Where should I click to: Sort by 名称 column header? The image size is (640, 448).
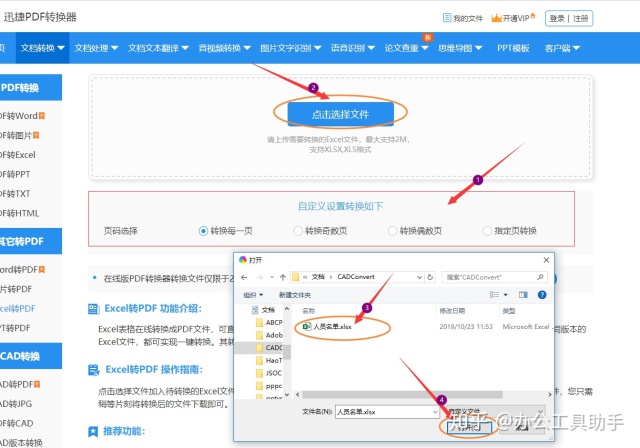[308, 311]
